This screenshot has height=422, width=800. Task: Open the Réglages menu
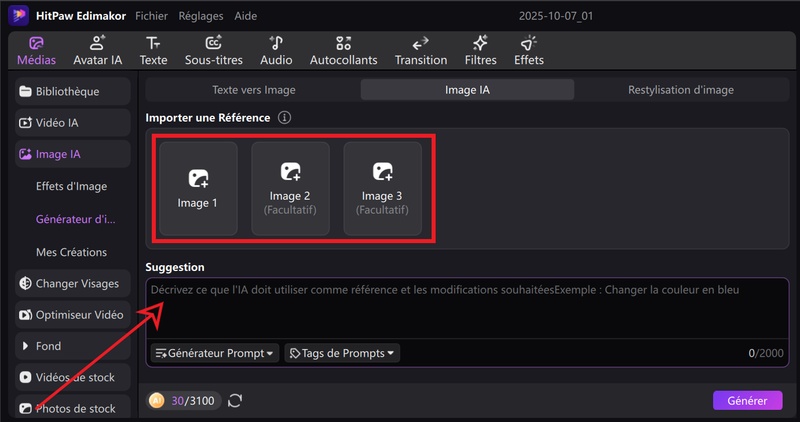pos(201,17)
